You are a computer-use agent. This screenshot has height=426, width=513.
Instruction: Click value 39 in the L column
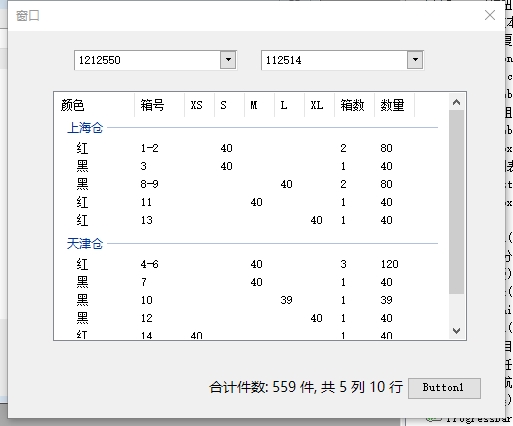pyautogui.click(x=286, y=300)
